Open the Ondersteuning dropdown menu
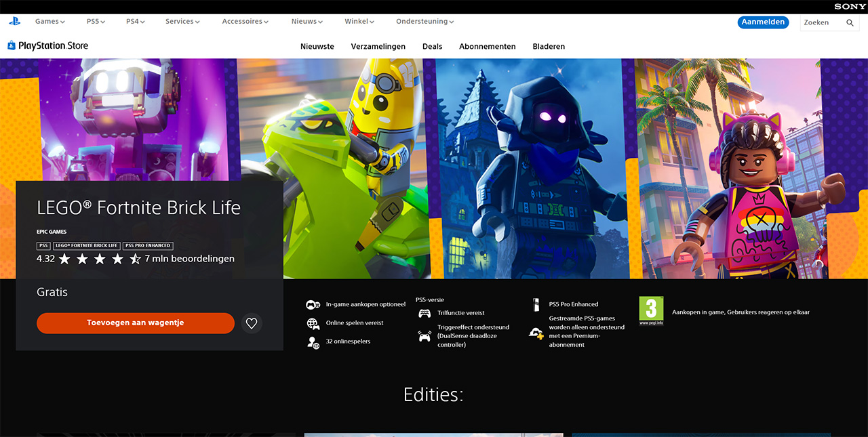Screen dimensions: 868x437 tap(425, 22)
